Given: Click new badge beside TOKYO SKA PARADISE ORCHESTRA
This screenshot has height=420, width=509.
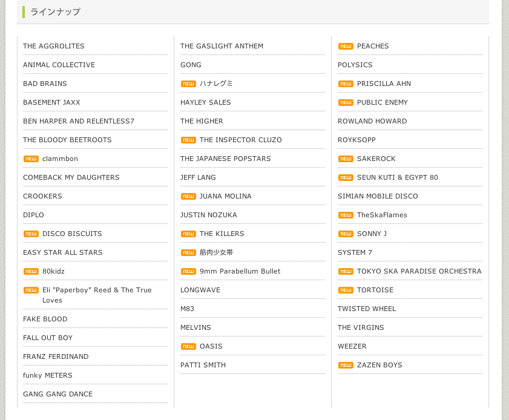Looking at the screenshot, I should point(346,271).
